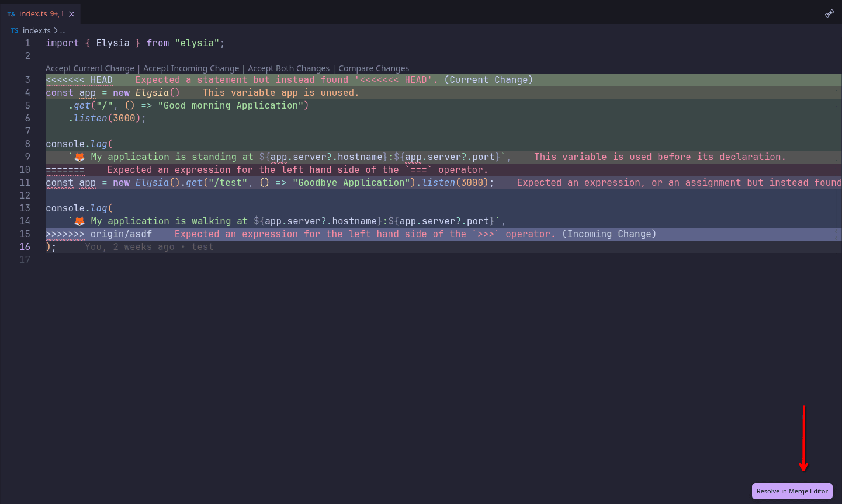Click the ======= separator line
The width and height of the screenshot is (842, 504).
tap(443, 170)
